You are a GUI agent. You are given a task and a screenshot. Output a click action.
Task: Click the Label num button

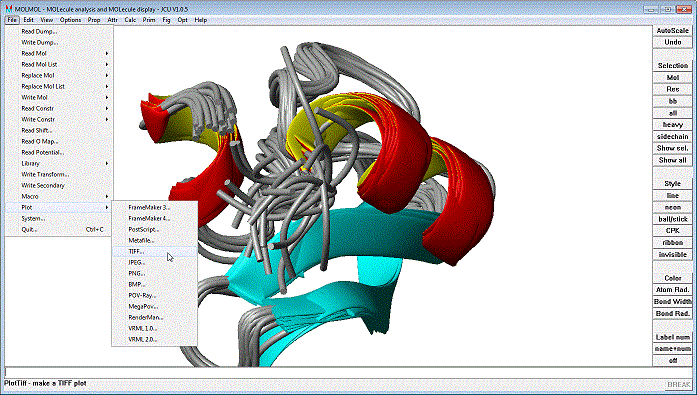(673, 337)
